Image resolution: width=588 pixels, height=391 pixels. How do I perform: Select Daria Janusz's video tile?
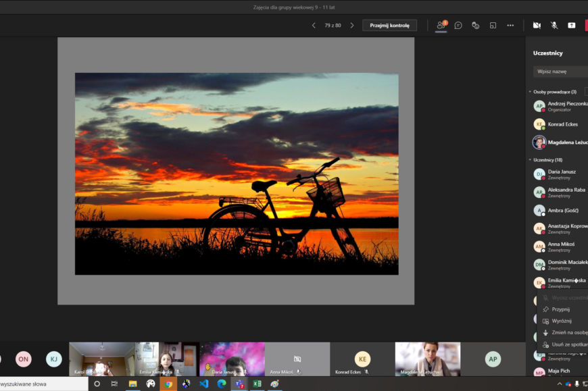232,359
